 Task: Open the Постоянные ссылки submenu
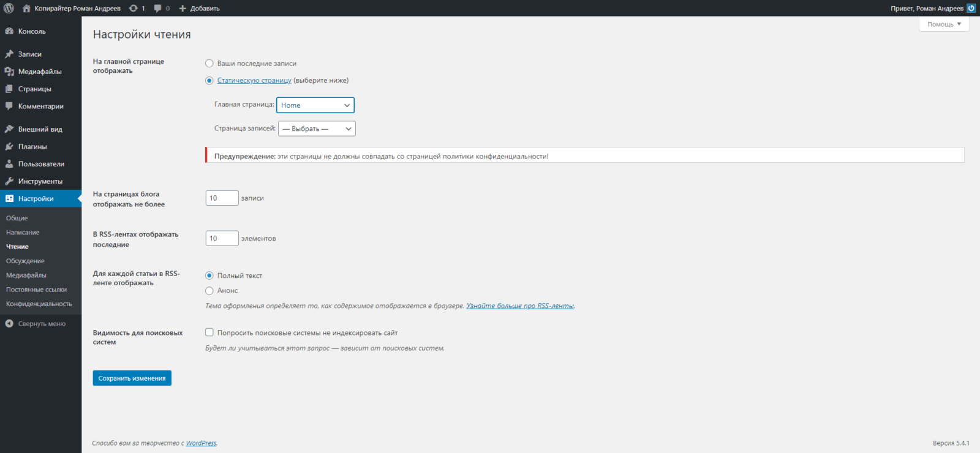36,290
